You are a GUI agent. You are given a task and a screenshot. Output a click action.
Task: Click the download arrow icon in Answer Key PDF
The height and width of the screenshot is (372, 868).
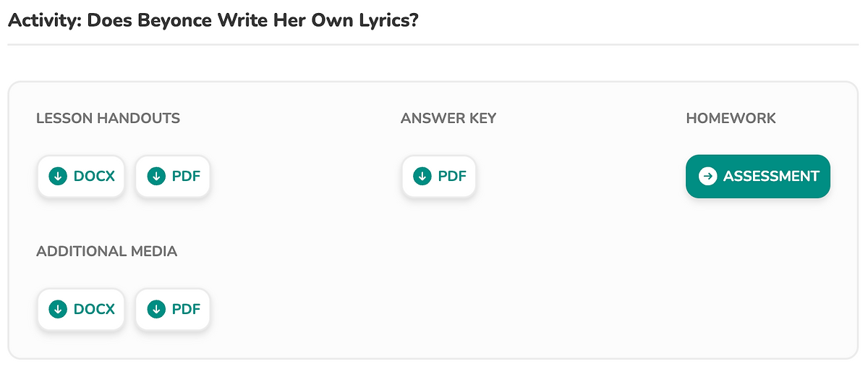pyautogui.click(x=422, y=176)
